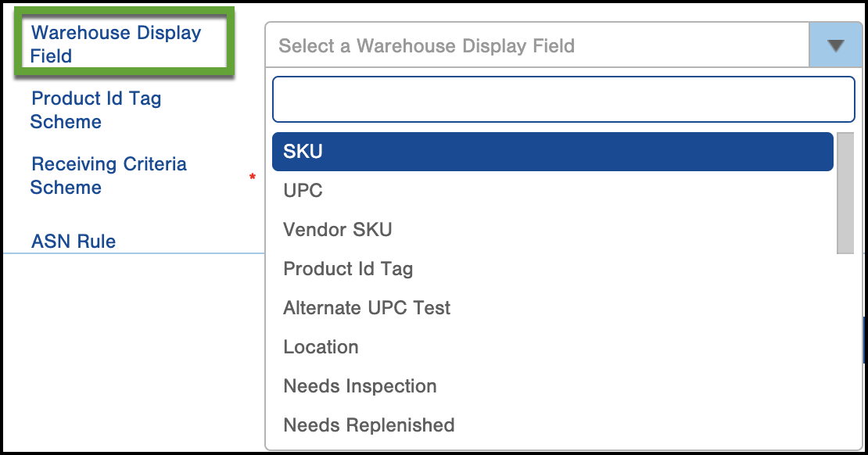Click the Select a Warehouse Display Field placeholder text
The height and width of the screenshot is (455, 868).
tap(427, 46)
